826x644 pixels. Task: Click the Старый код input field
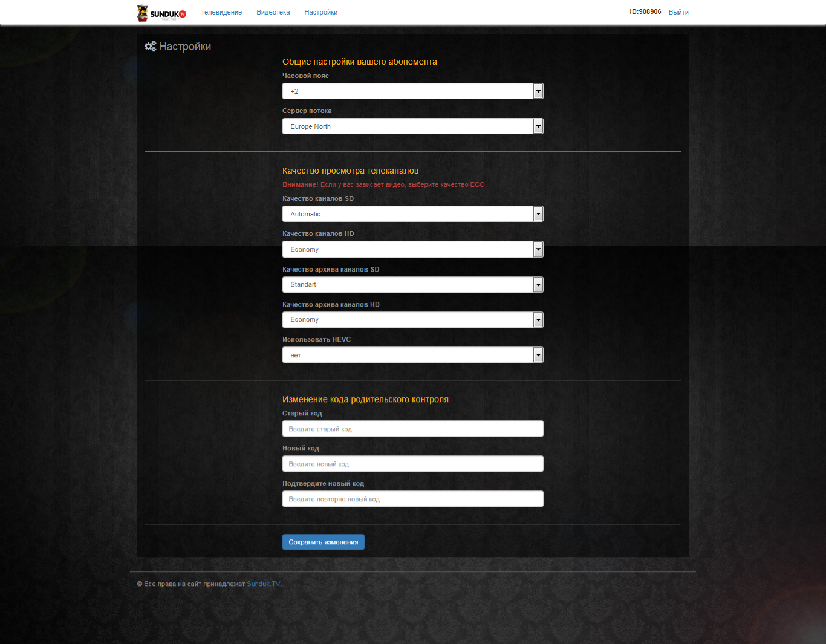(x=412, y=429)
